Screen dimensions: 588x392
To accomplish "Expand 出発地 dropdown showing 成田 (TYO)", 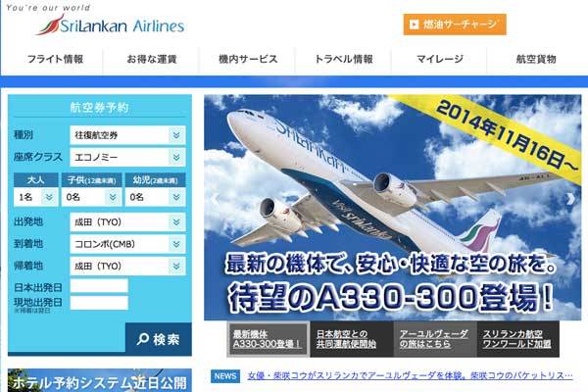I will (127, 222).
